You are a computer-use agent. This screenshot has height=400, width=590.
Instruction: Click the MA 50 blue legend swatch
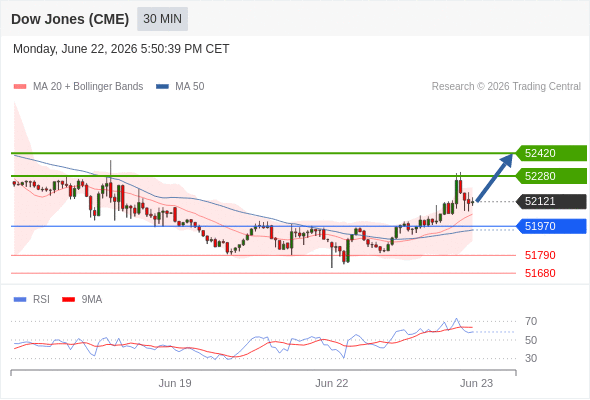pyautogui.click(x=162, y=87)
